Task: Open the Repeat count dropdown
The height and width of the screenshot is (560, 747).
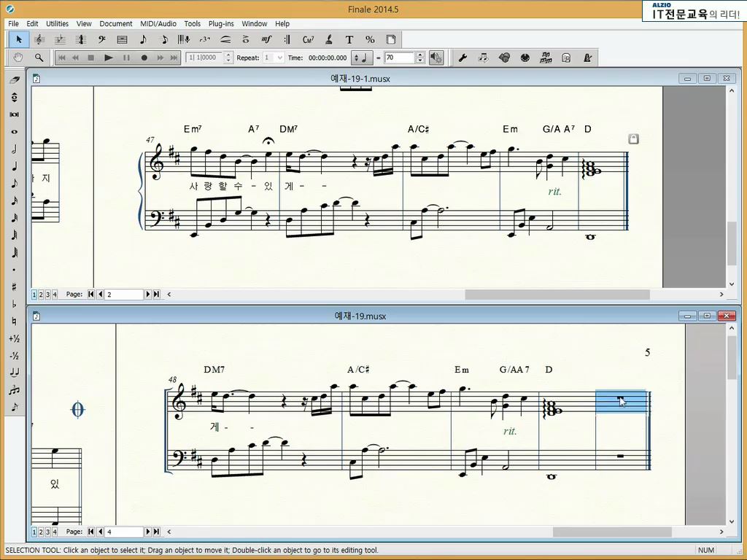Action: coord(279,58)
